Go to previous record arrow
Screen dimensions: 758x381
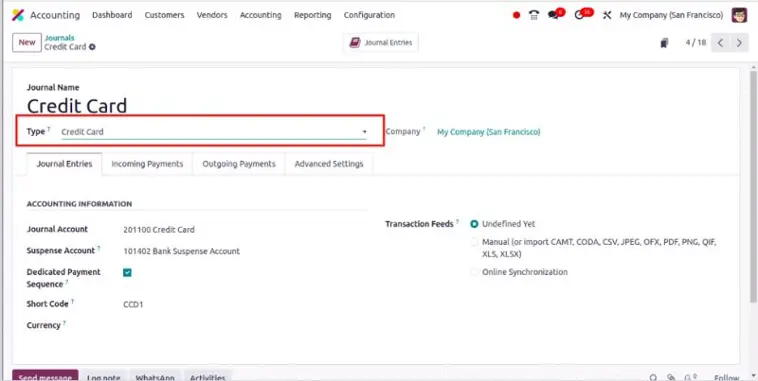coord(720,43)
